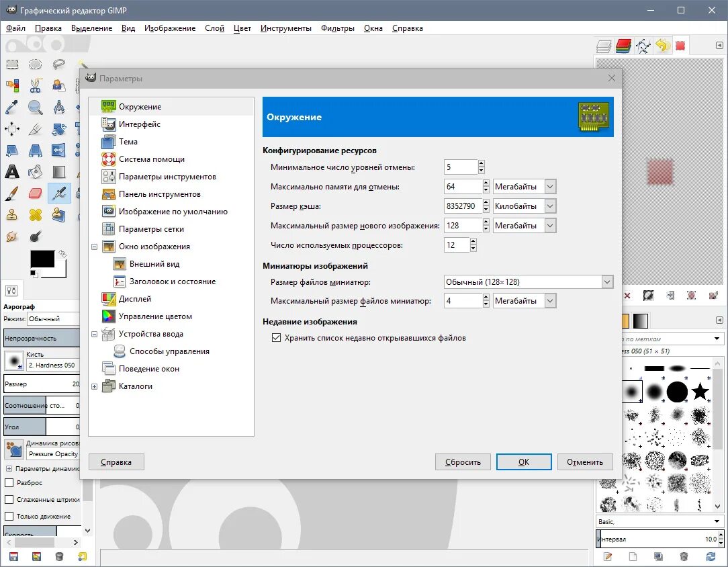Click the Справка button in dialog

point(116,462)
